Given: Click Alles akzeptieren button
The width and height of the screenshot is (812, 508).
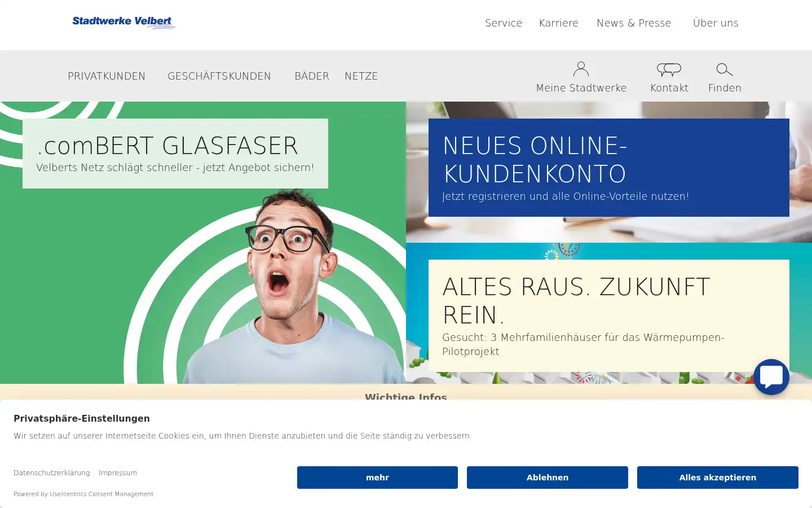Looking at the screenshot, I should (x=718, y=478).
